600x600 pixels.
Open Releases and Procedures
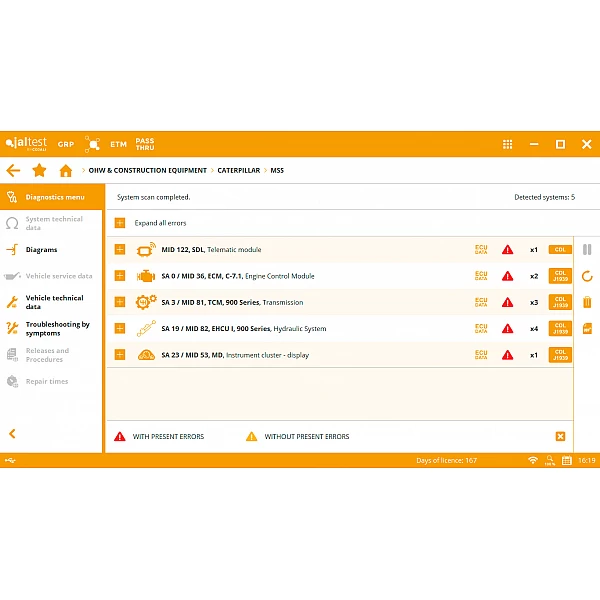point(51,355)
